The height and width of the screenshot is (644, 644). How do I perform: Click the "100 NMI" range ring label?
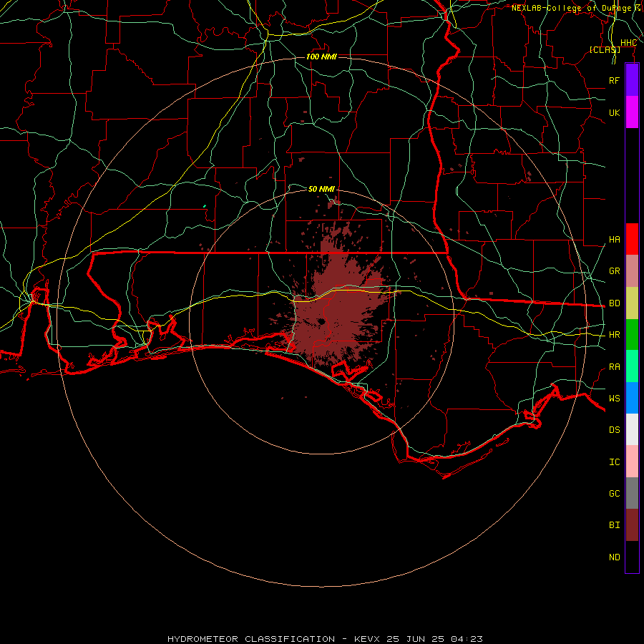(x=321, y=57)
